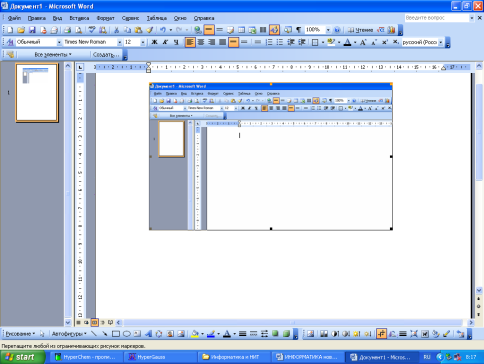The height and width of the screenshot is (364, 484).
Task: Toggle Underline (Ч) formatting
Action: click(x=176, y=42)
